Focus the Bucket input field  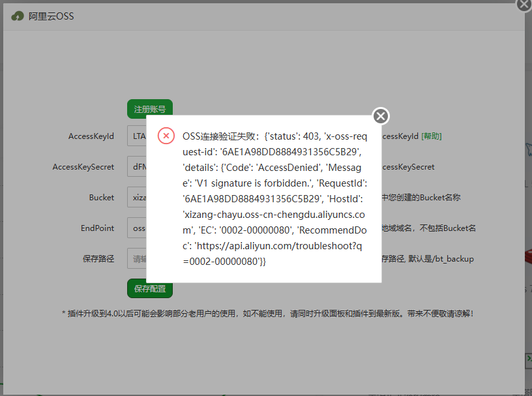pyautogui.click(x=137, y=197)
